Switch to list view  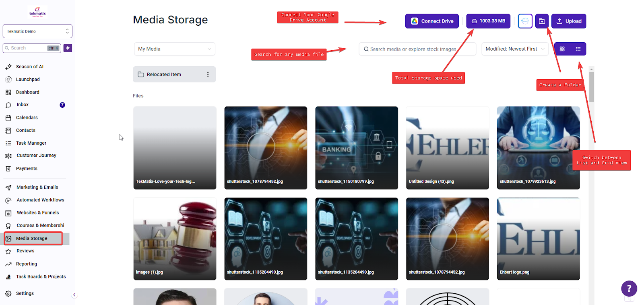[x=578, y=49]
